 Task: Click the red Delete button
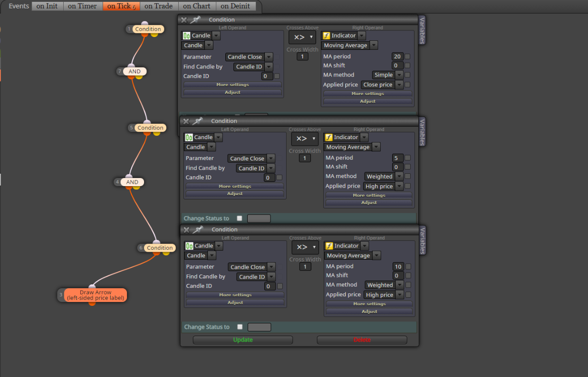click(362, 340)
